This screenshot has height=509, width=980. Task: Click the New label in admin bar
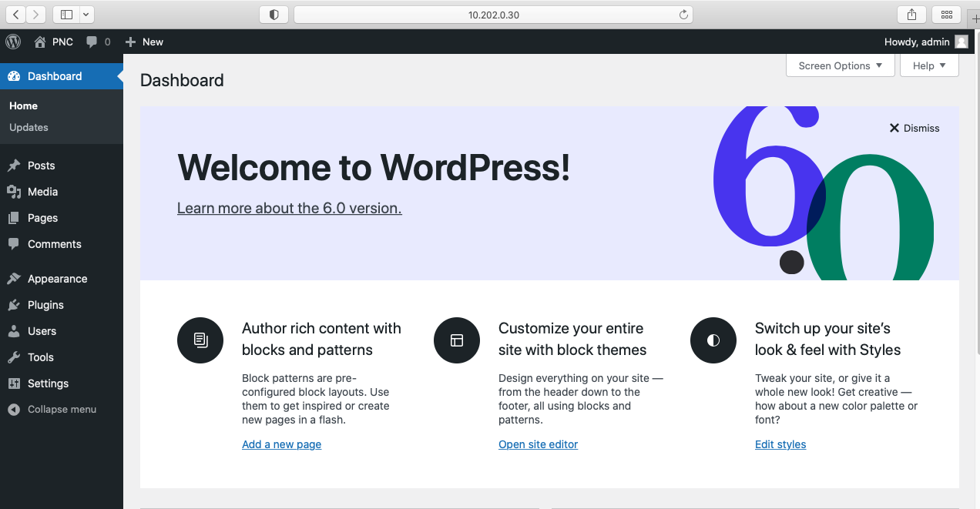tap(153, 42)
